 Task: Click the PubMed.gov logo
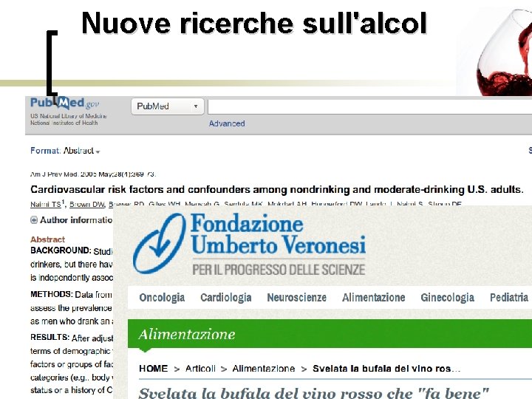pos(65,103)
